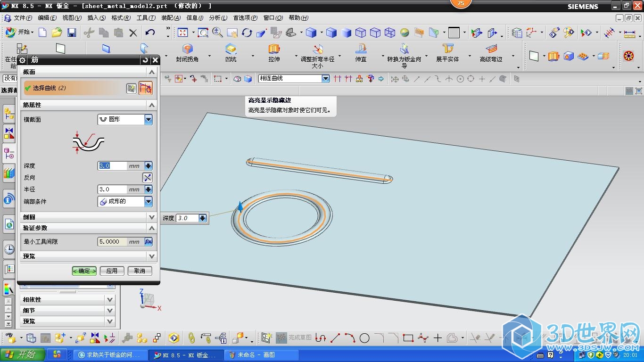Image resolution: width=644 pixels, height=362 pixels.
Task: Choose the Resize Bend Radius (调整折弯半径大小) tool
Action: (317, 56)
